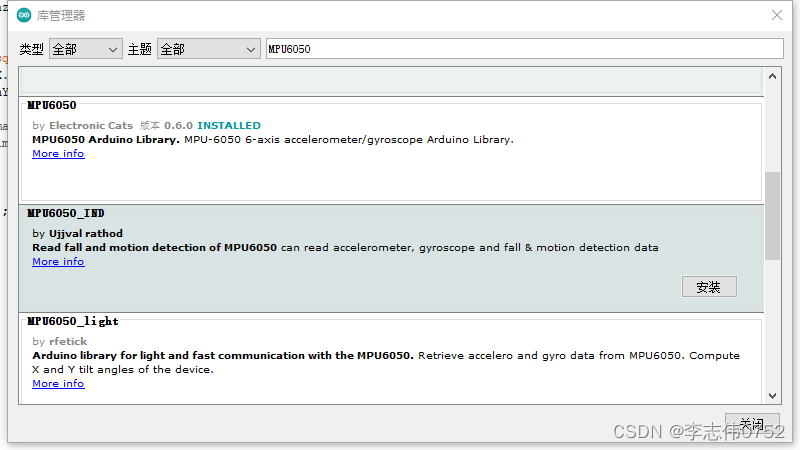Viewport: 800px width, 450px height.
Task: Click the search field containing MPU6050
Action: (x=524, y=49)
